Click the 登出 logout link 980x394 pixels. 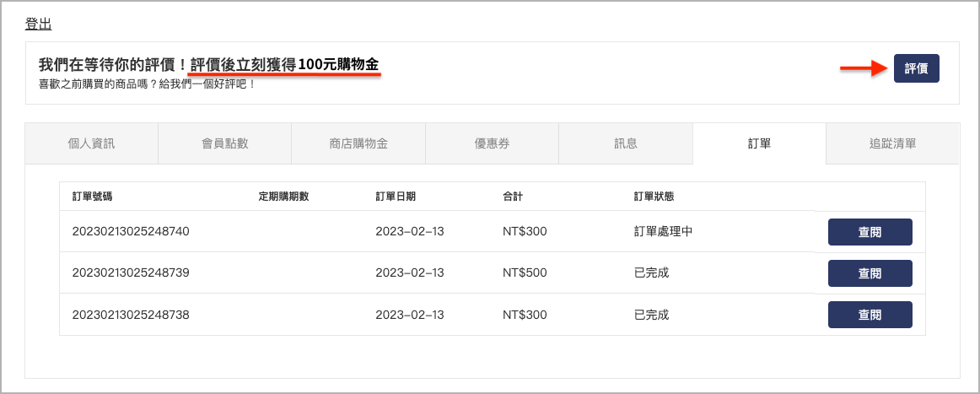coord(39,24)
